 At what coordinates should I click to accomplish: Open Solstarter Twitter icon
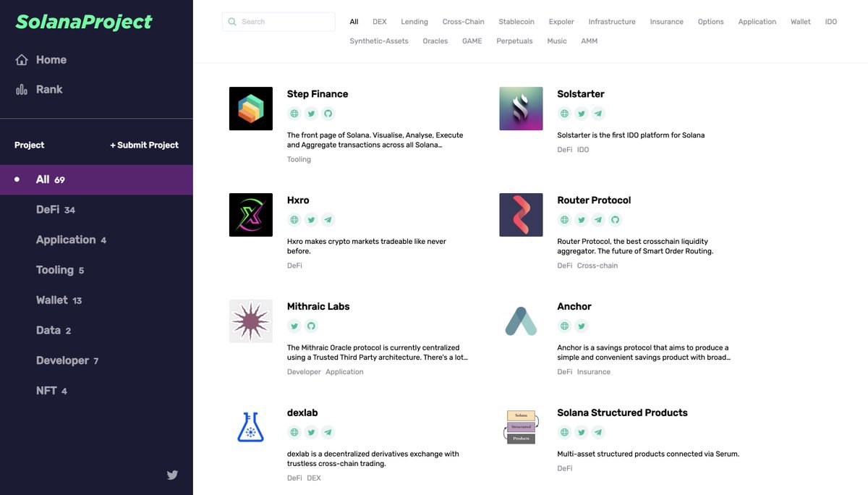tap(582, 114)
